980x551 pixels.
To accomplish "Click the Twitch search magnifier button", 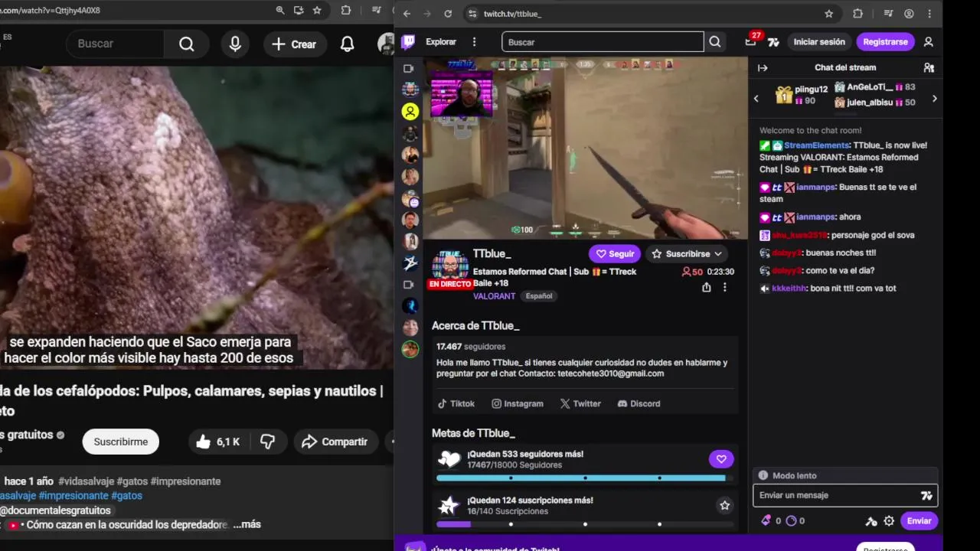I will pos(715,42).
